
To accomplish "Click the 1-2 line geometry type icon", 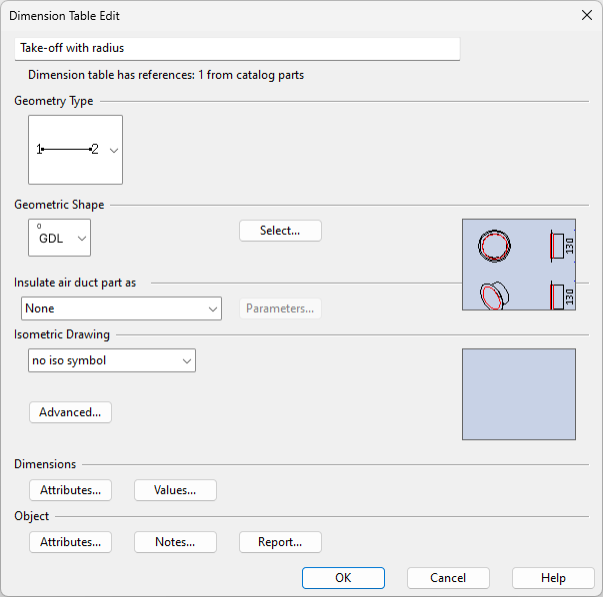I will [x=68, y=150].
